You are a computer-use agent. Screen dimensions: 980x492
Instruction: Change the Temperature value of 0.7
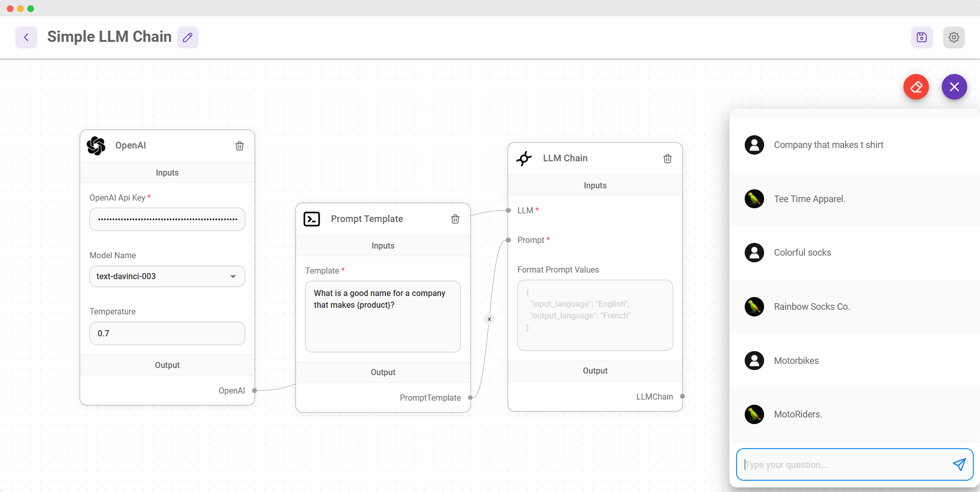point(167,333)
